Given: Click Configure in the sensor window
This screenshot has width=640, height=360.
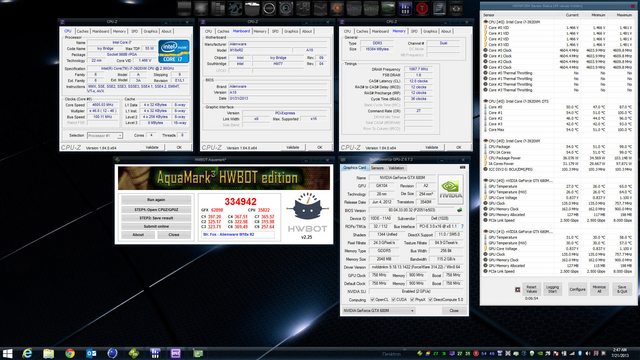Looking at the screenshot, I should 578,289.
